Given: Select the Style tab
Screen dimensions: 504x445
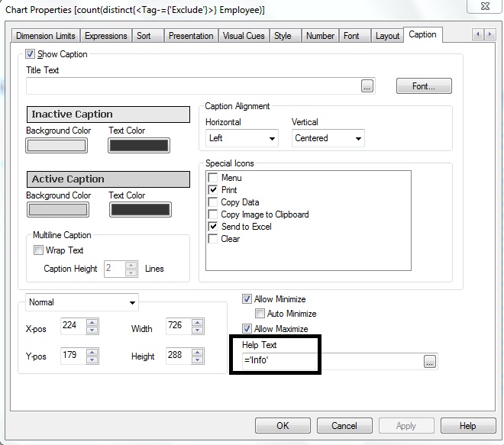Looking at the screenshot, I should point(286,36).
